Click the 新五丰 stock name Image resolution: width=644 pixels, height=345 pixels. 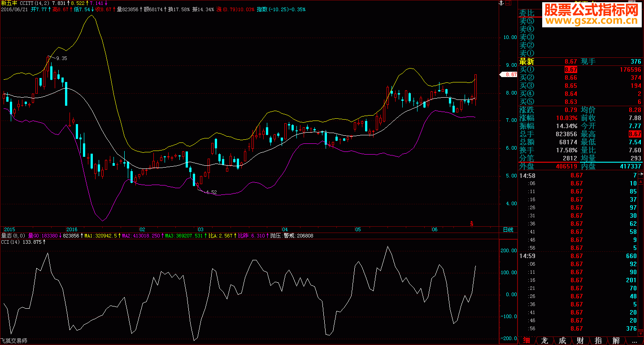tap(9, 3)
